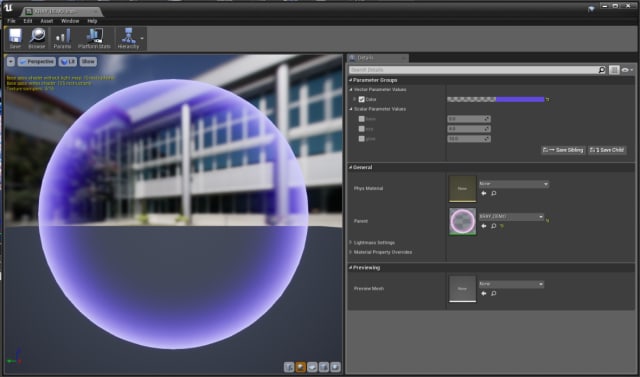Set preview shape to cylinder in viewport
Viewport: 640px width, 377px height.
pos(289,367)
